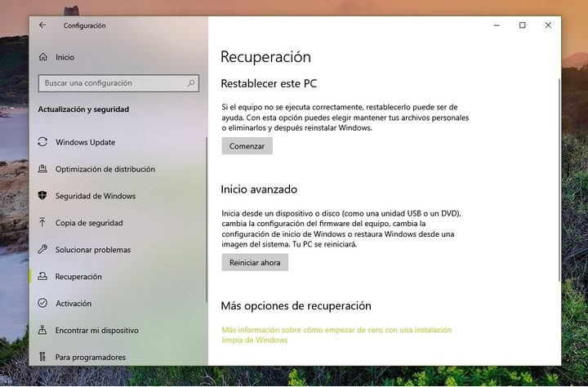The height and width of the screenshot is (387, 588).
Task: Click the Reiniciar ahora button
Action: point(255,263)
